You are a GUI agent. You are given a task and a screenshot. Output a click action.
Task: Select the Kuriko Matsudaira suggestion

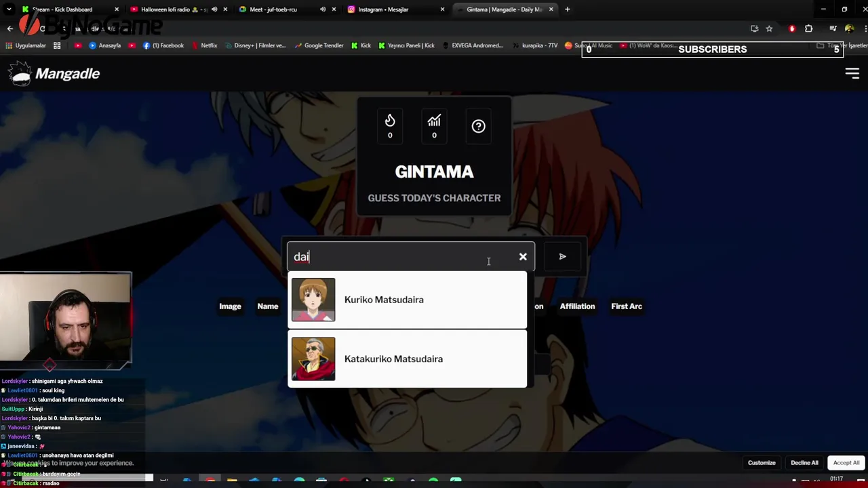407,300
